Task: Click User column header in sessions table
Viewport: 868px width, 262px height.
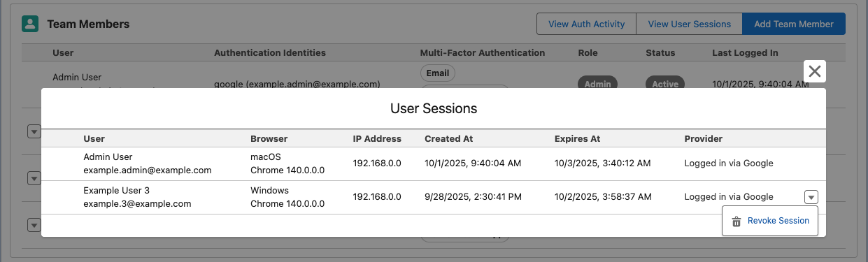Action: (x=94, y=138)
